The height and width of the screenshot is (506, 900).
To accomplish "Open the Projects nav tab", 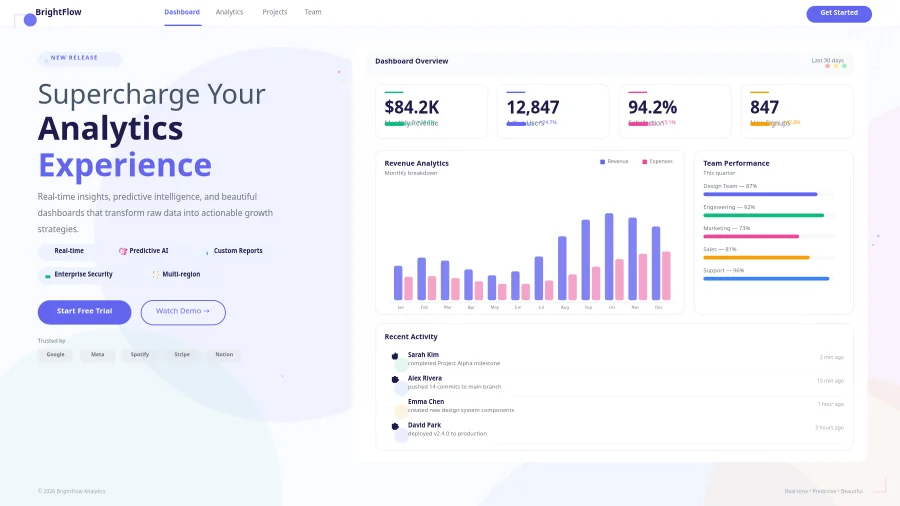I will pos(274,12).
